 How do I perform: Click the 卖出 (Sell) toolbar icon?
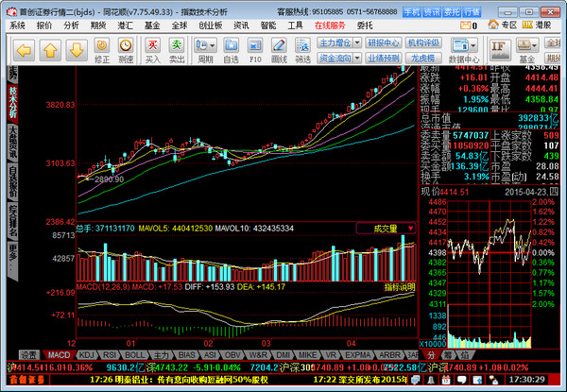click(x=177, y=48)
